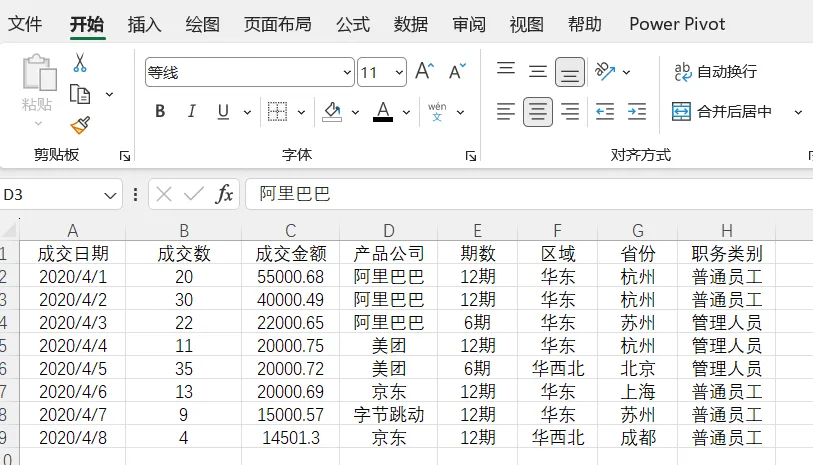
Task: Toggle middle vertical alignment
Action: (x=538, y=71)
